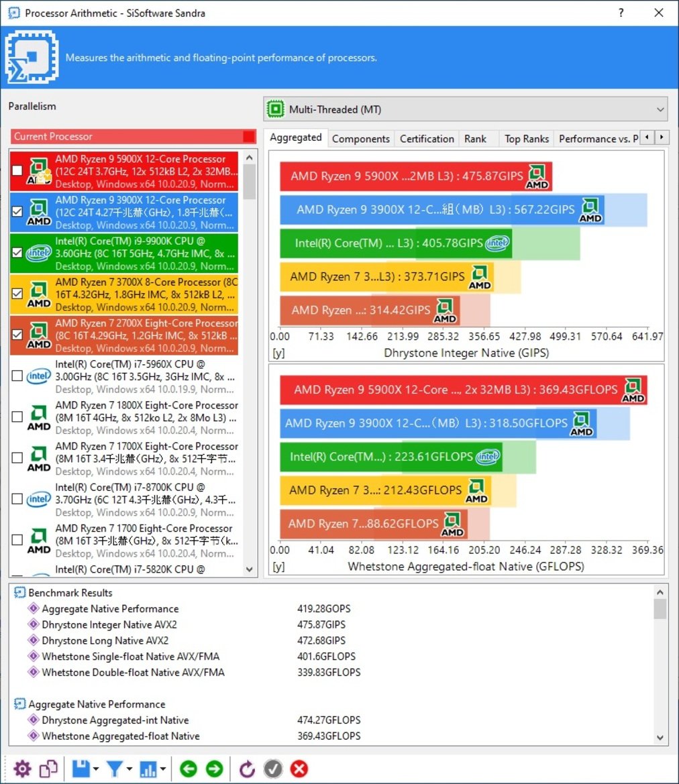679x784 pixels.
Task: Select Whetstone Aggregated-float Native row
Action: pos(194,736)
